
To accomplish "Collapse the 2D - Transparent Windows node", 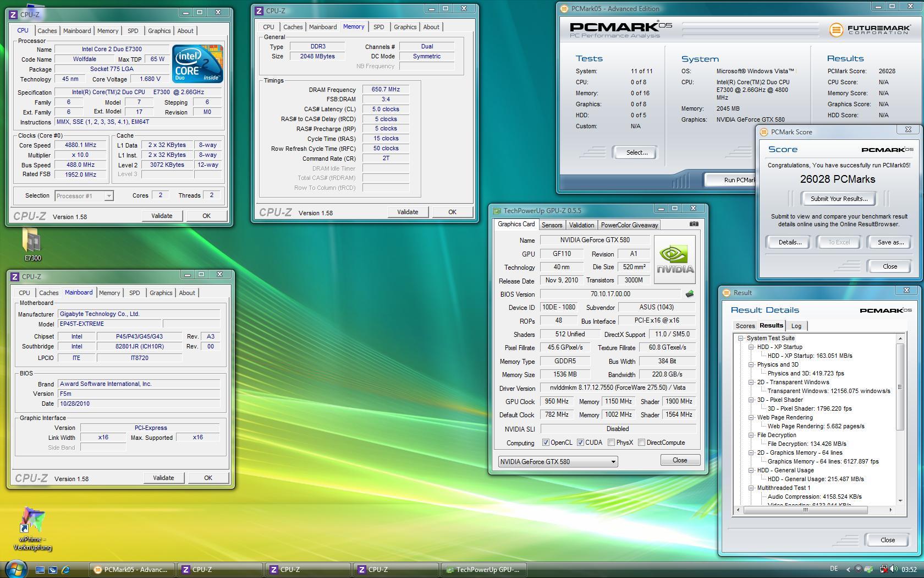I will [x=751, y=383].
